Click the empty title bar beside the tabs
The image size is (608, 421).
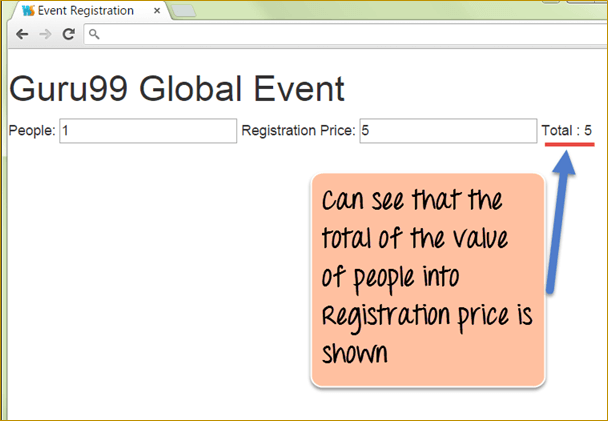[400, 10]
